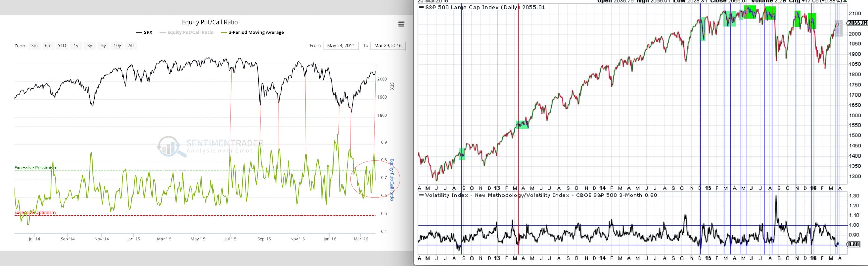Click the S&P 500 Large Cap Index (Daily) label
Viewport: 868px width, 266px height.
click(x=472, y=7)
